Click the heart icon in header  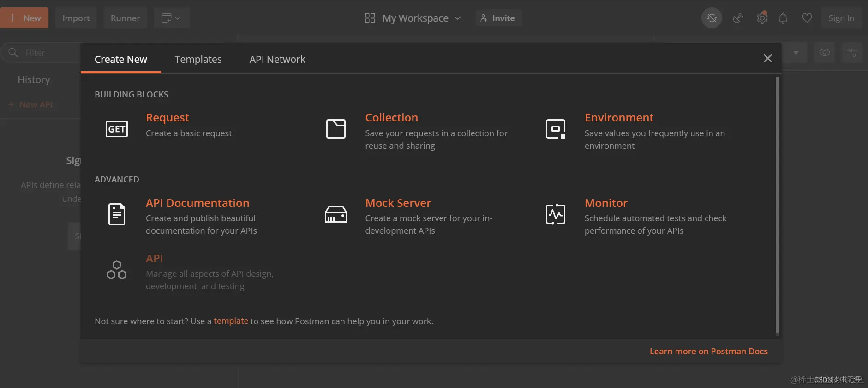click(807, 18)
